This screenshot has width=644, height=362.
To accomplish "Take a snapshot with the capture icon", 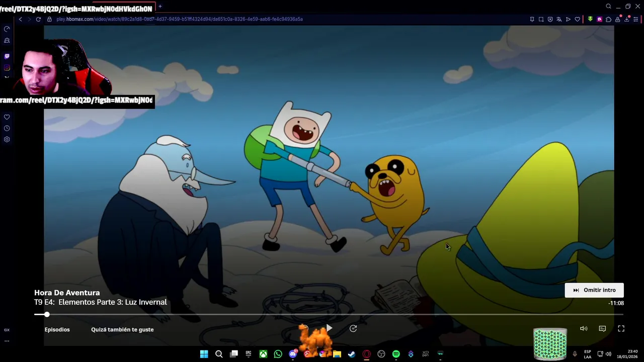I will 541,19.
